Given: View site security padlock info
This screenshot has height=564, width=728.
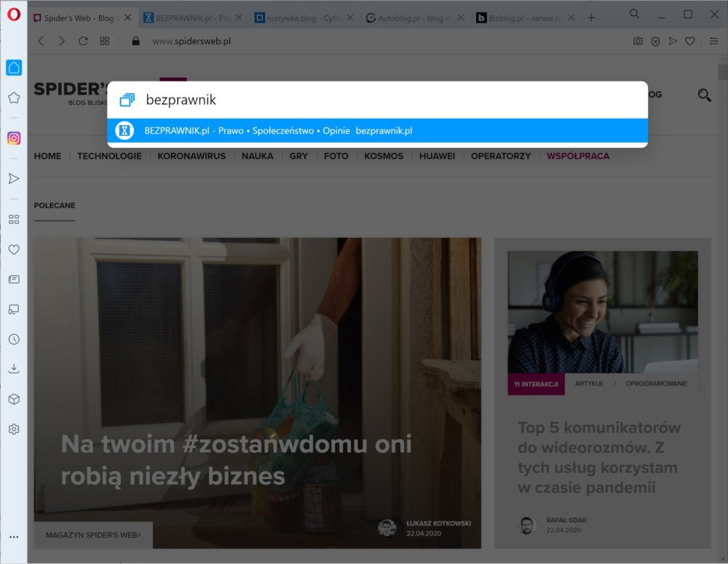Looking at the screenshot, I should [x=135, y=41].
